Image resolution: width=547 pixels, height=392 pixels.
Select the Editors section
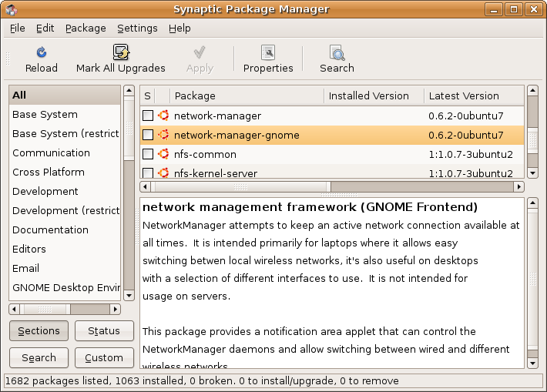65,249
